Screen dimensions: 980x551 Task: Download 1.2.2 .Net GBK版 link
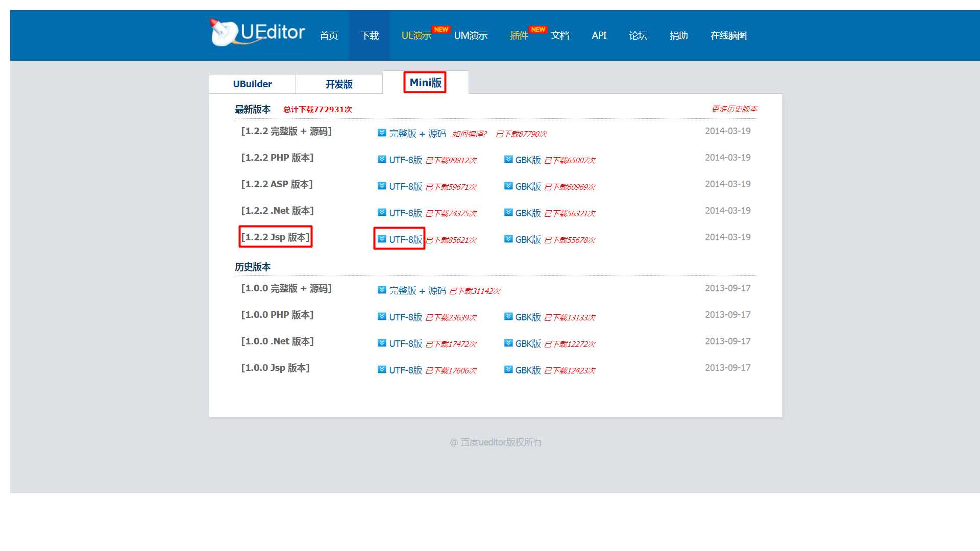coord(528,213)
